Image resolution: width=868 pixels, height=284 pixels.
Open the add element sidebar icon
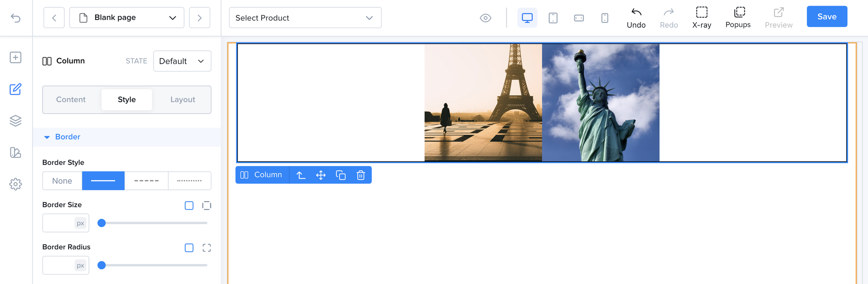16,57
